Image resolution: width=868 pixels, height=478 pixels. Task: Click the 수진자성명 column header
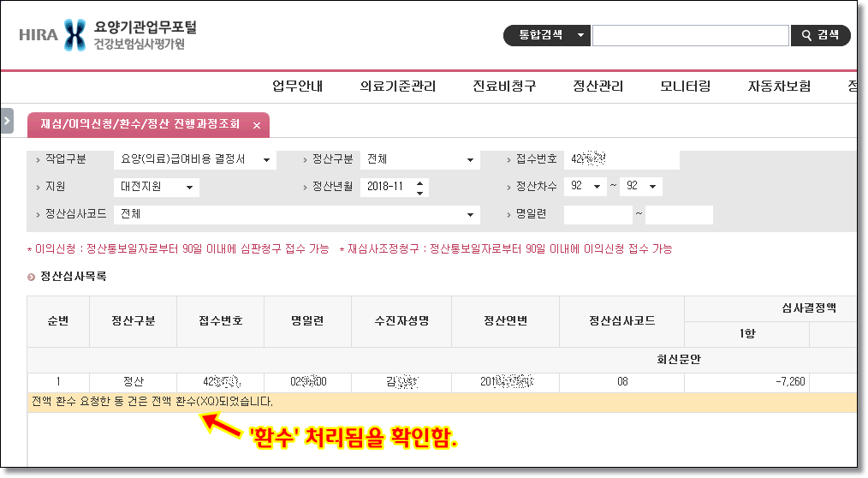401,321
